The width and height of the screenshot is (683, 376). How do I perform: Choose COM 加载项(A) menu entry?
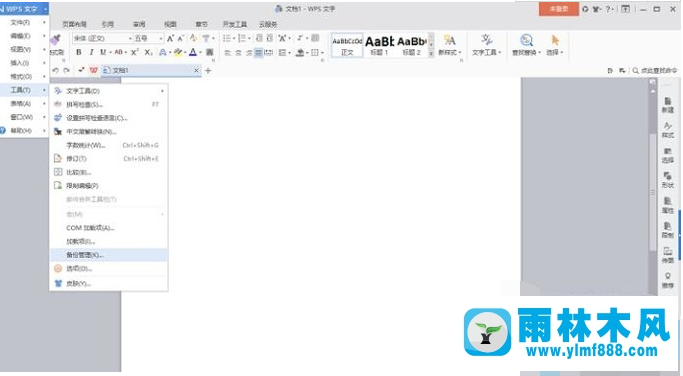coord(108,228)
